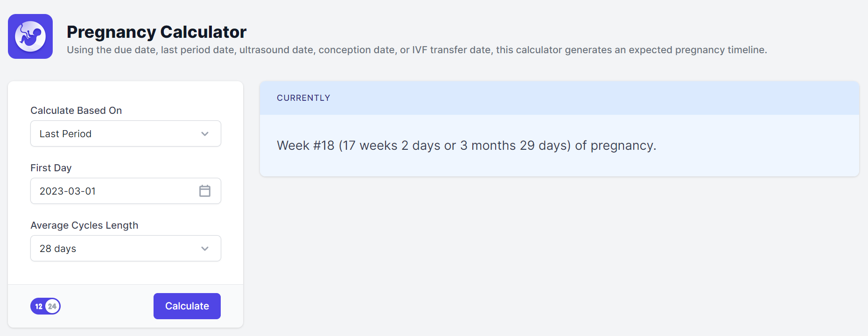The image size is (868, 336).
Task: Toggle the 12/24 hour format switch
Action: click(x=46, y=306)
